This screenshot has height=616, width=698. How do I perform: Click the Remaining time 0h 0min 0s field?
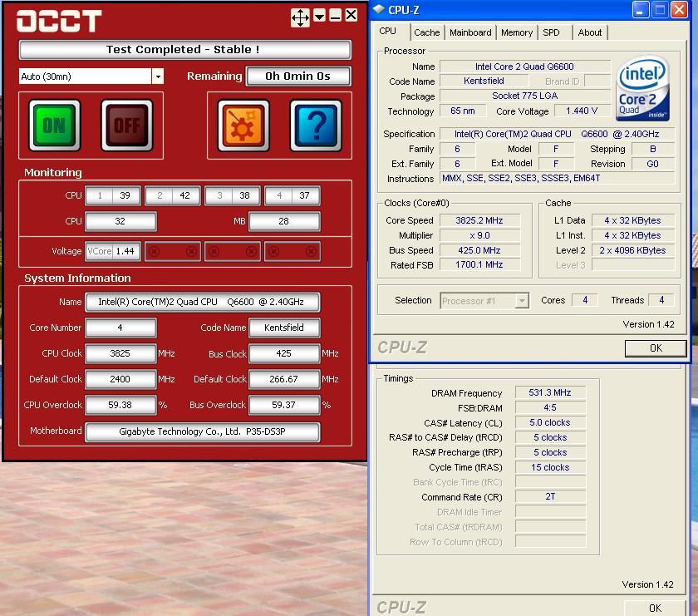(298, 76)
